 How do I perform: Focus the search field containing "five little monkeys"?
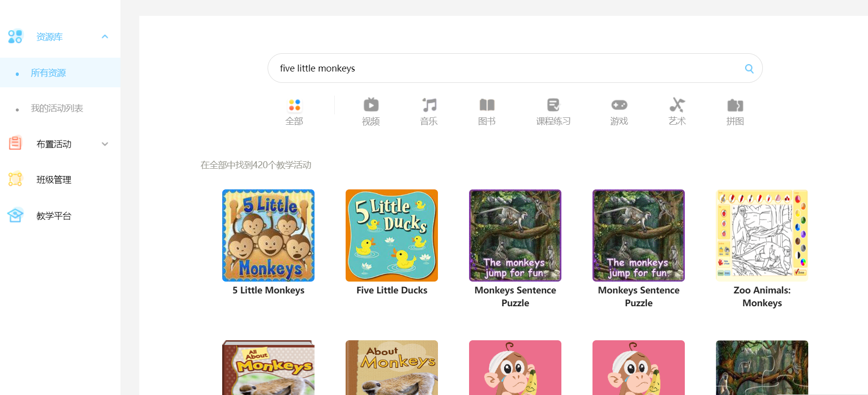[515, 68]
